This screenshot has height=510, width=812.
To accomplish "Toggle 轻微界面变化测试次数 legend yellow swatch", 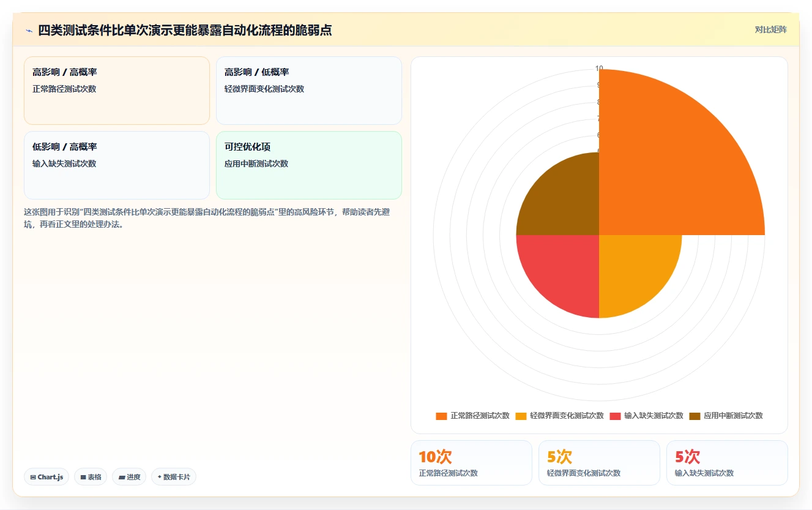I will pos(521,416).
